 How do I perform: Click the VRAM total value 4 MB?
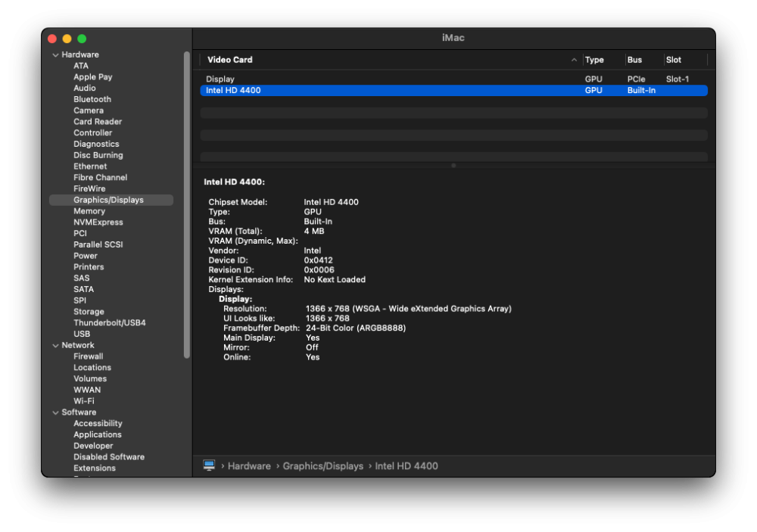314,232
